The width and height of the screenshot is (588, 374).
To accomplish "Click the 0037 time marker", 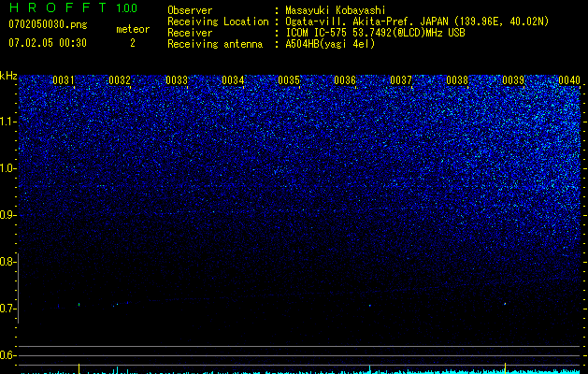I will tap(401, 80).
